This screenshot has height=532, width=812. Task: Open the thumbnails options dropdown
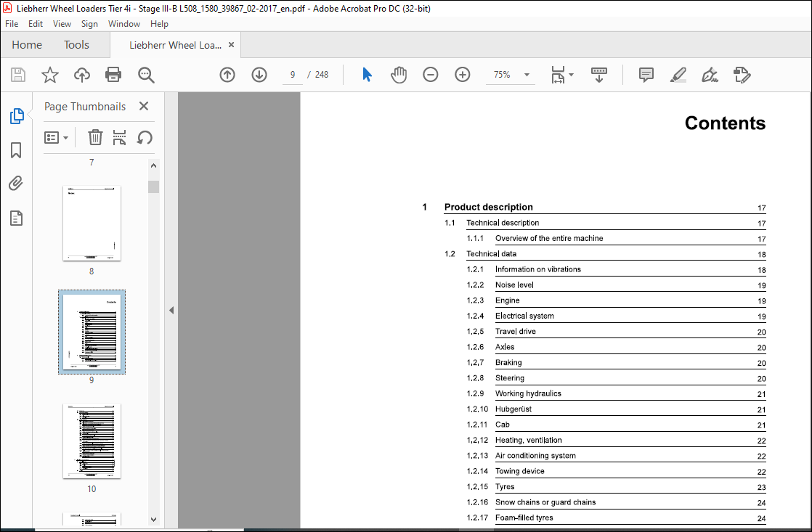(57, 138)
